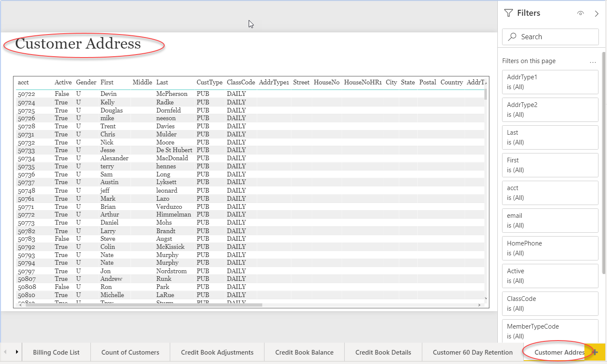This screenshot has height=364, width=607.
Task: Click the Street column header
Action: [301, 82]
